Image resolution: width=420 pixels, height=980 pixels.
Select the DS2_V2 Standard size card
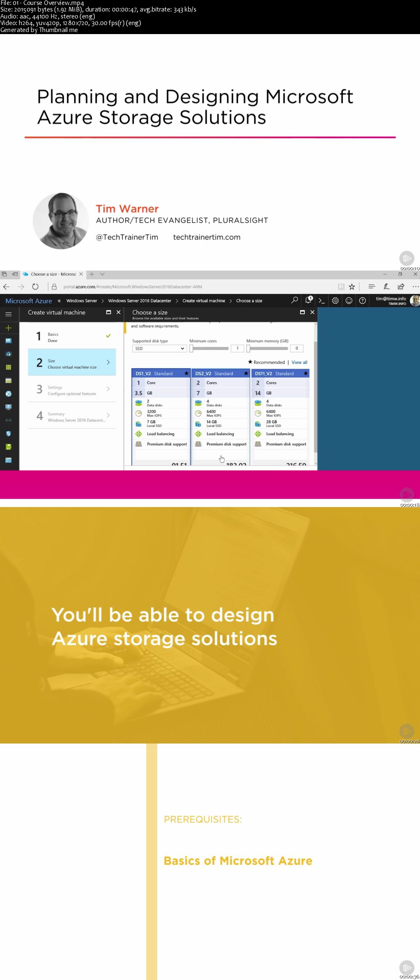(221, 417)
